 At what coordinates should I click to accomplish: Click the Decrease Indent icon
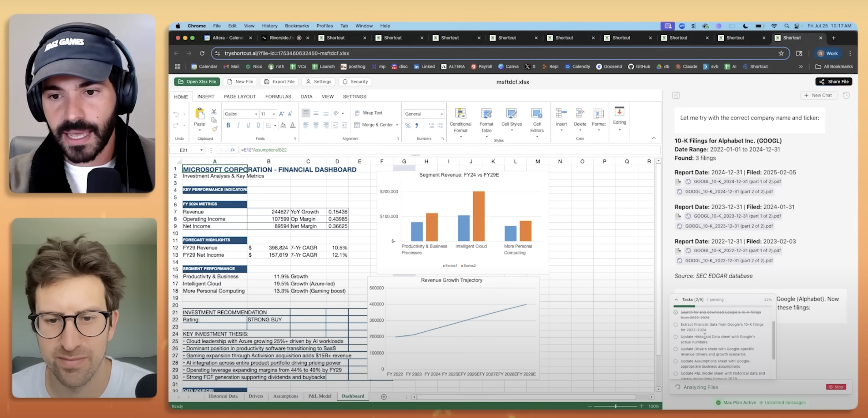336,125
